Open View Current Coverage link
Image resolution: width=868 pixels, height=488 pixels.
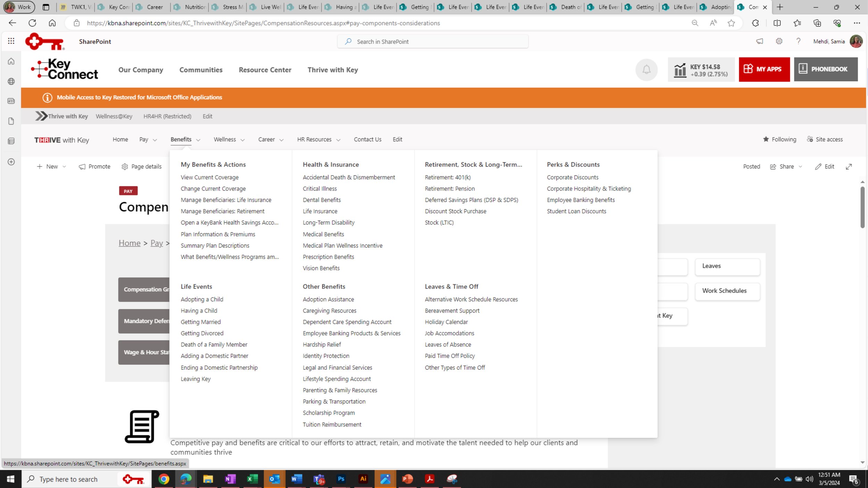(x=209, y=177)
